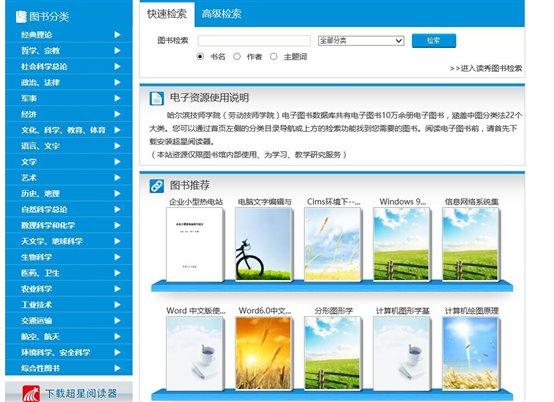
Task: Click the 图书分类 book icon
Action: [x=21, y=16]
